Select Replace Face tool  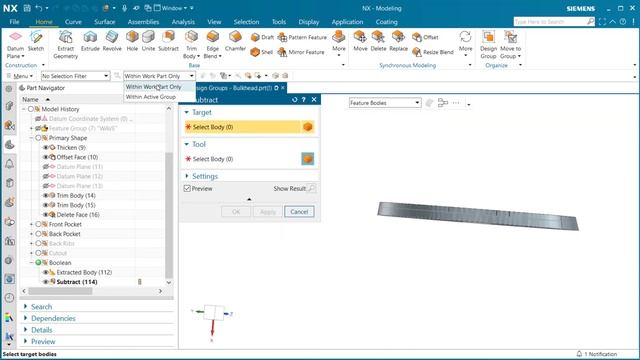(398, 41)
